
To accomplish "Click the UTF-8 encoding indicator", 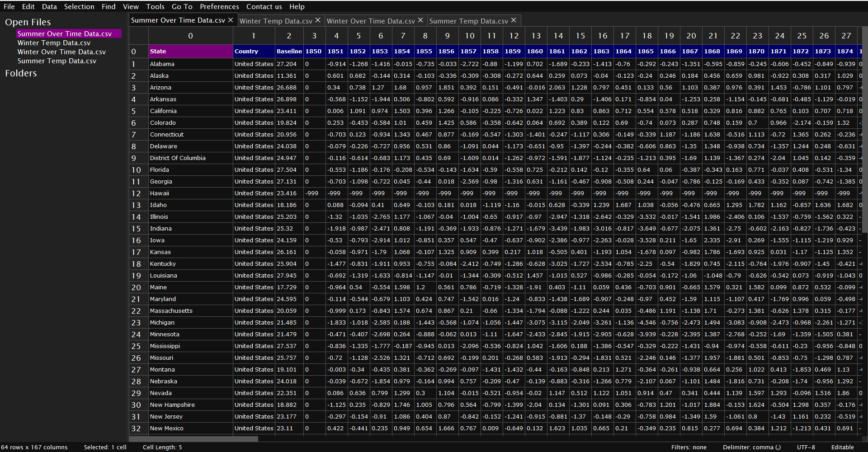I will point(806,447).
